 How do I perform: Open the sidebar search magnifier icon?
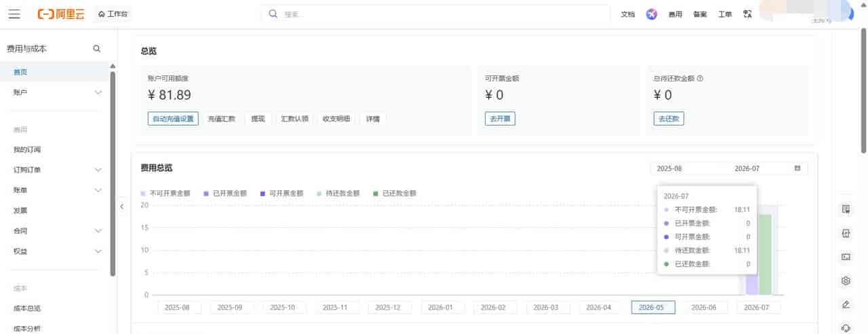coord(97,49)
